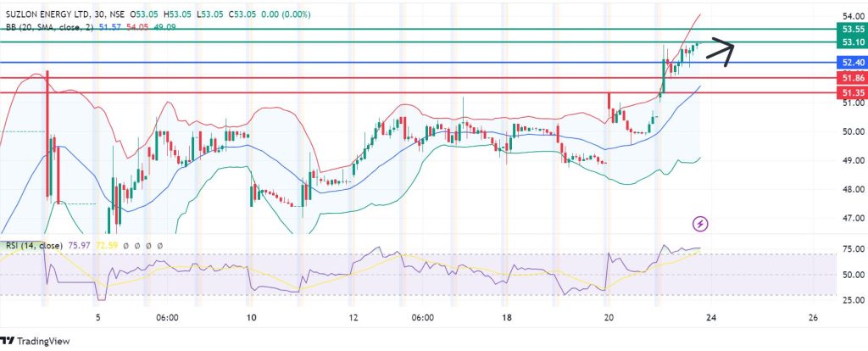Click the 53.55 green price label
868x351 pixels.
[853, 30]
